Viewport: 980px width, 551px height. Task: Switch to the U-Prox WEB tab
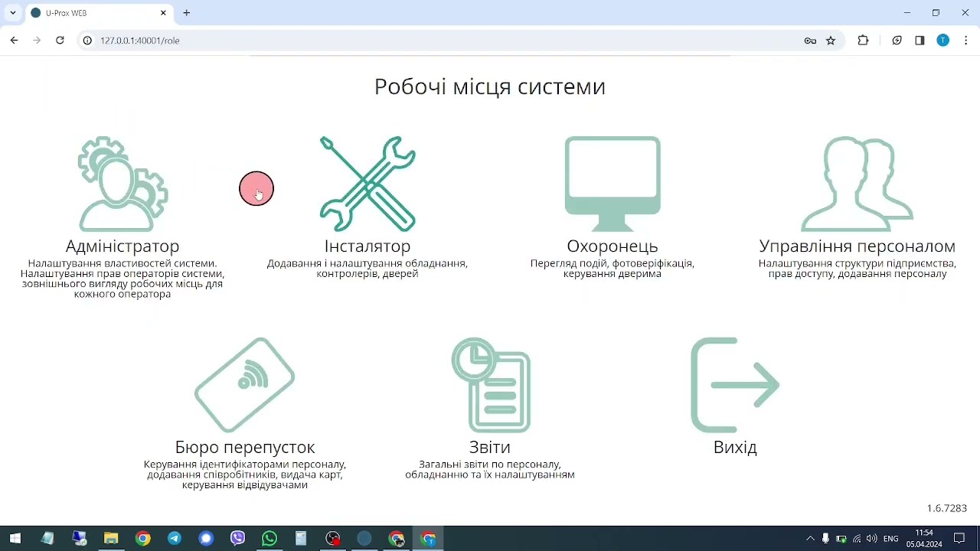98,13
